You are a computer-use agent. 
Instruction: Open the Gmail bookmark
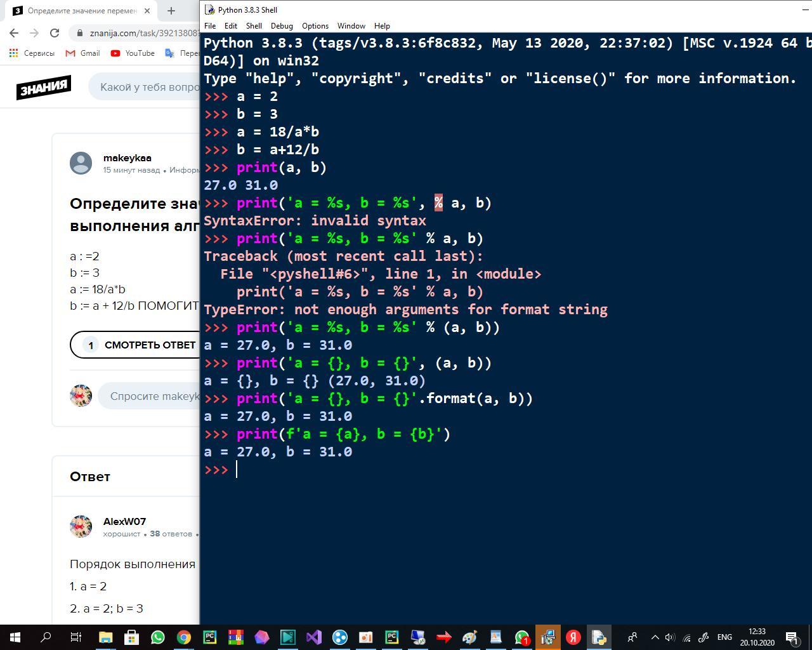[x=82, y=53]
